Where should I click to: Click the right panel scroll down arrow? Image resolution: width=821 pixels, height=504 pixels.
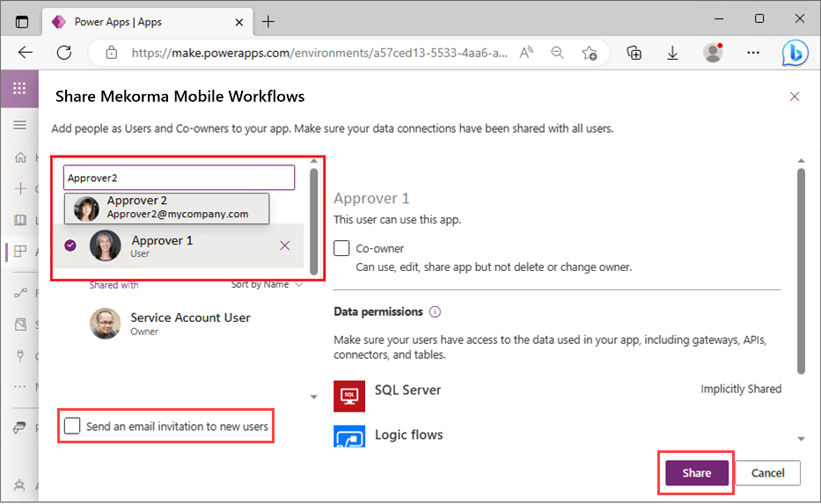(x=801, y=439)
